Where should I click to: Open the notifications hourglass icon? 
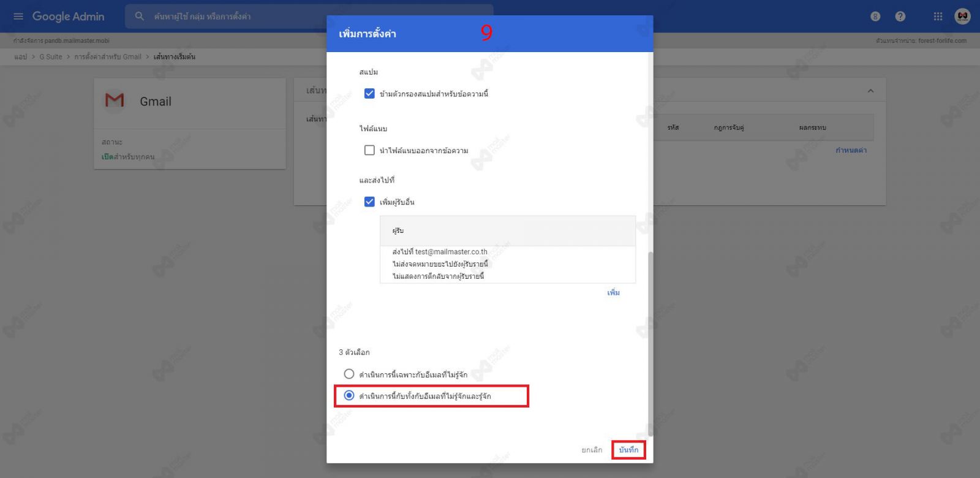875,17
